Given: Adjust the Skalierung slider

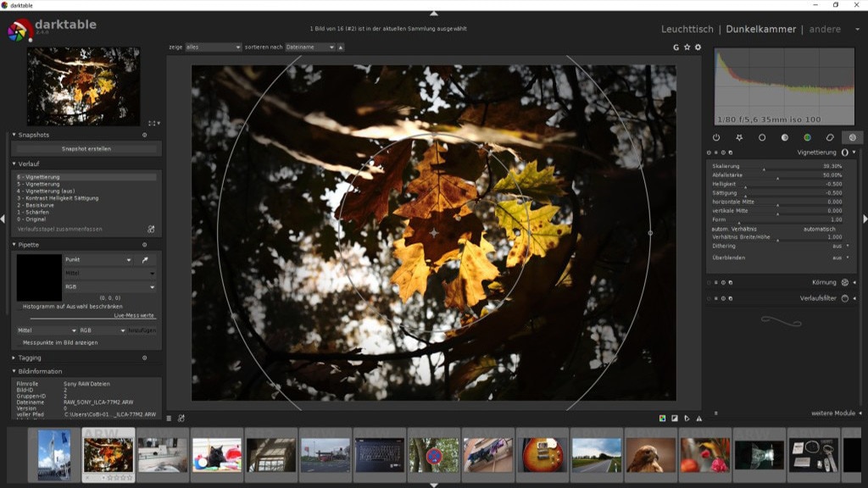Looking at the screenshot, I should click(x=776, y=167).
